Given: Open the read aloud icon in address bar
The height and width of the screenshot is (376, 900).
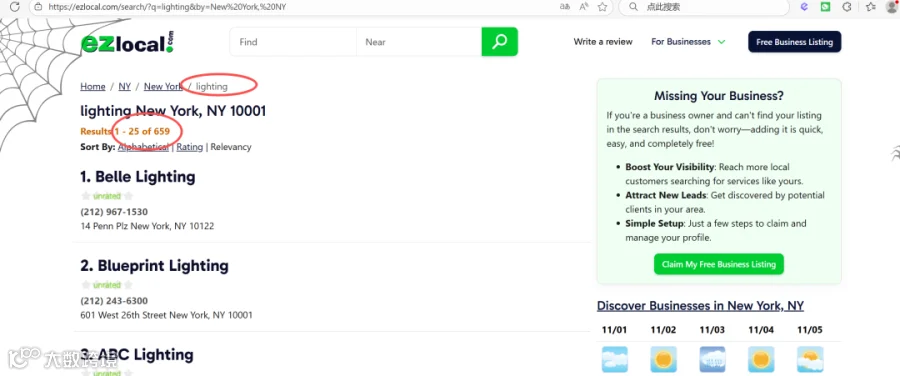Looking at the screenshot, I should point(584,7).
